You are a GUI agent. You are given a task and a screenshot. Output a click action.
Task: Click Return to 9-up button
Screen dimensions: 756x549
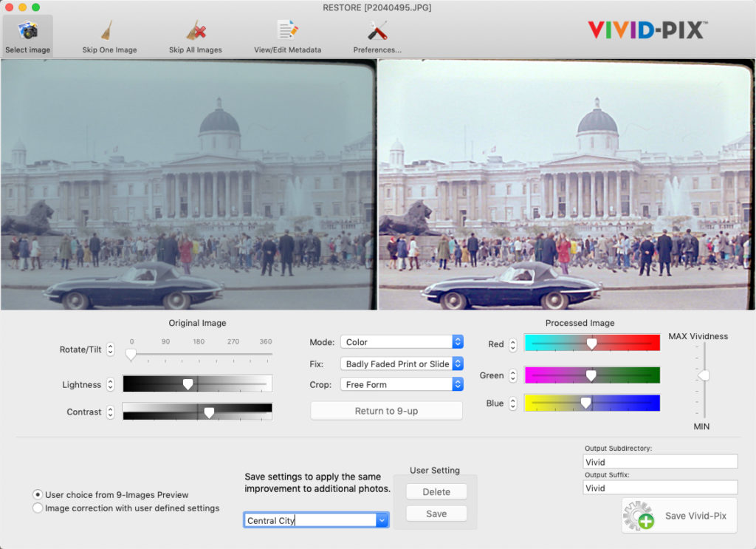pyautogui.click(x=386, y=411)
